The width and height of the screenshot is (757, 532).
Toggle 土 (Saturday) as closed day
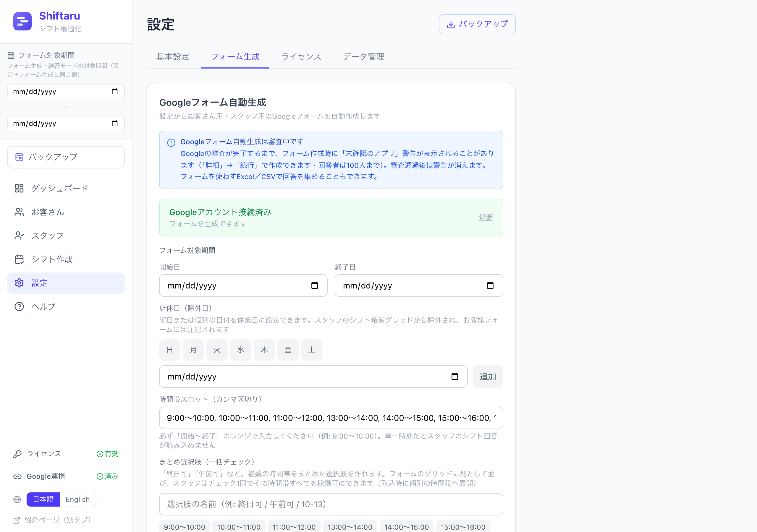point(312,350)
